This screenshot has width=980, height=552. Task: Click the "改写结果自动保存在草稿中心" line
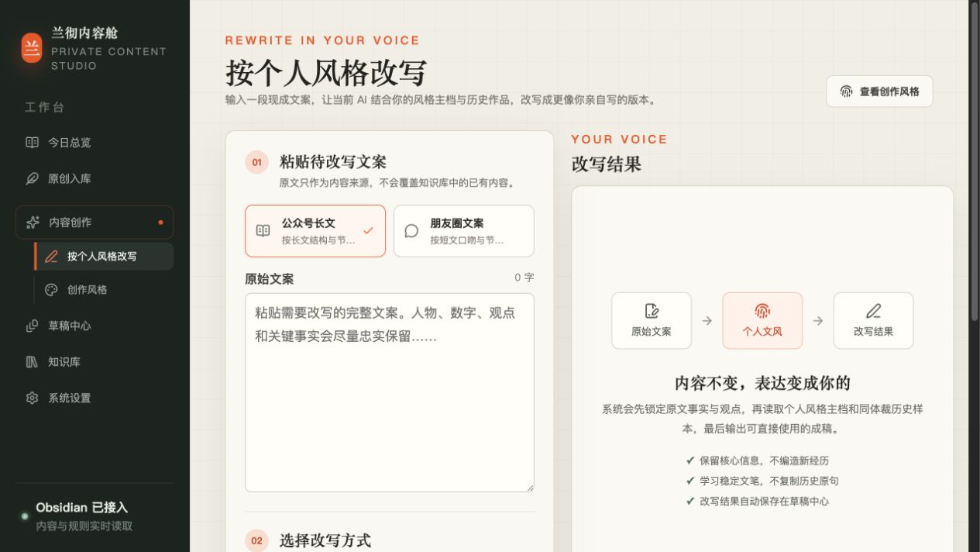764,502
